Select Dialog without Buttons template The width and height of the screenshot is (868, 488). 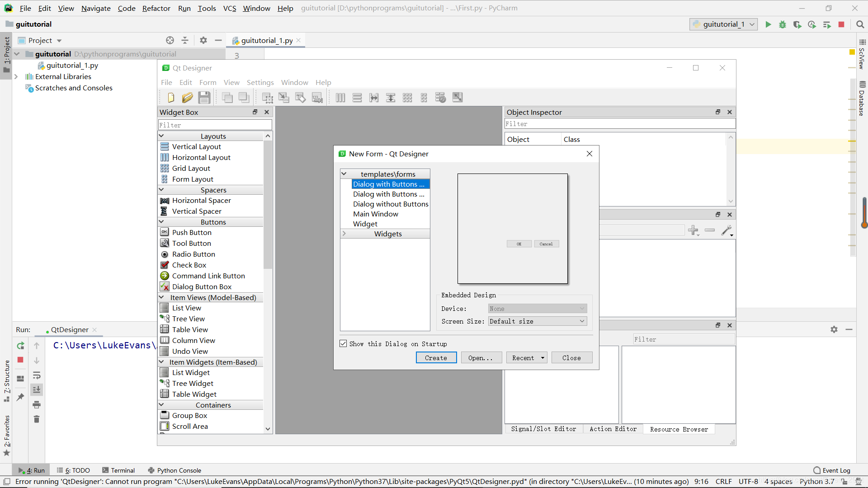pyautogui.click(x=391, y=204)
